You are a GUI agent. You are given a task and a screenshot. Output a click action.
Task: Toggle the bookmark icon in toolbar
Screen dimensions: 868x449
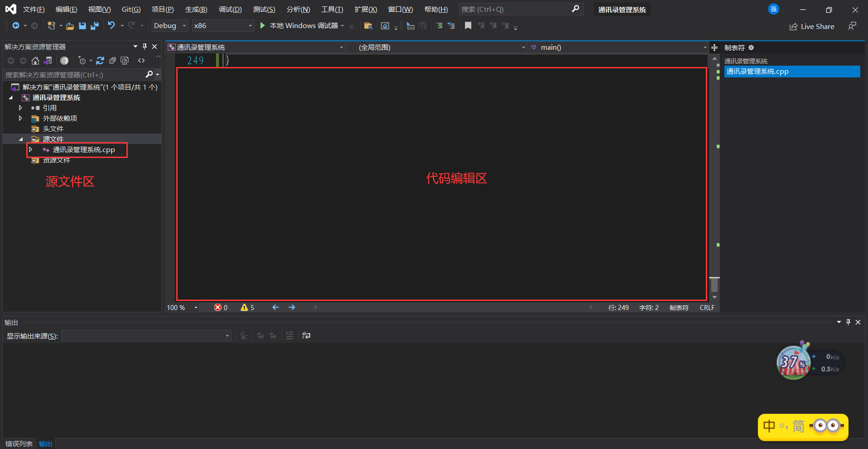(468, 26)
